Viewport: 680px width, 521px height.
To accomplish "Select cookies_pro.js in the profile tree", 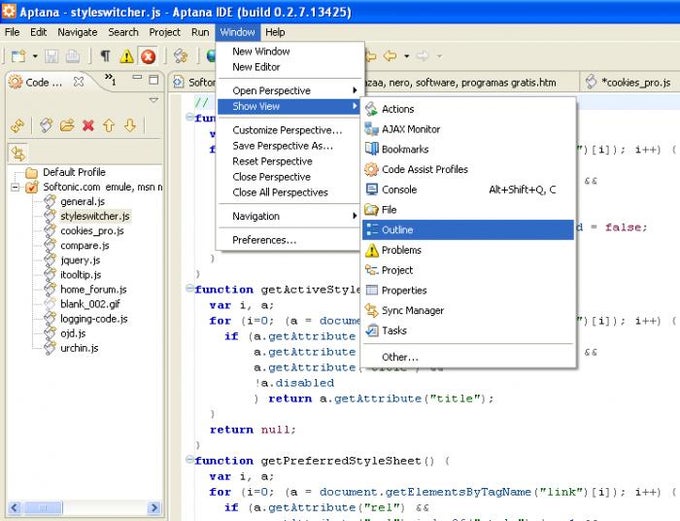I will [92, 231].
